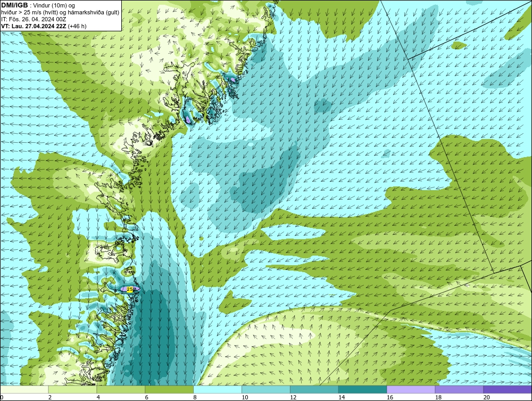Select the 10–12 m/s teal legend swatch

[266, 389]
